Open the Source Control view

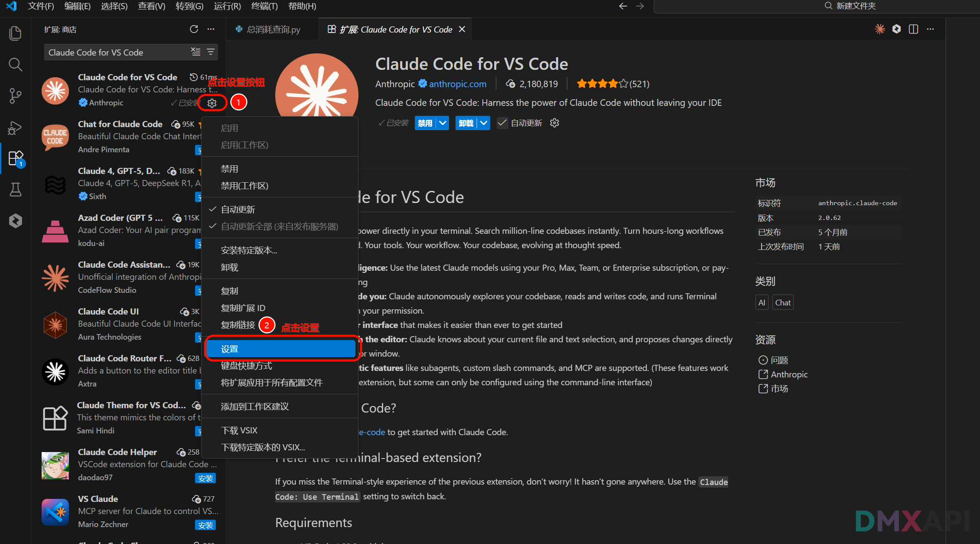[x=15, y=95]
